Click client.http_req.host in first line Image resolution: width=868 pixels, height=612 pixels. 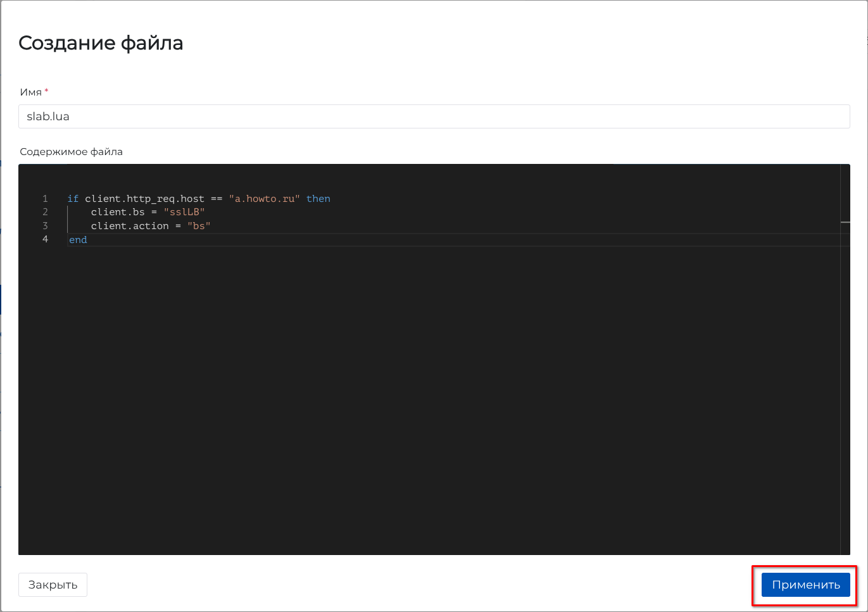(144, 199)
